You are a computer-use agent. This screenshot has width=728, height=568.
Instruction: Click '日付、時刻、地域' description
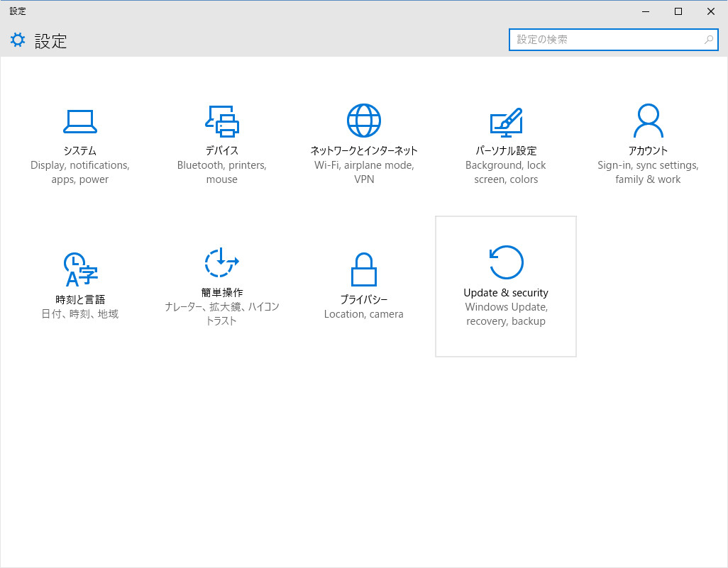pos(80,314)
